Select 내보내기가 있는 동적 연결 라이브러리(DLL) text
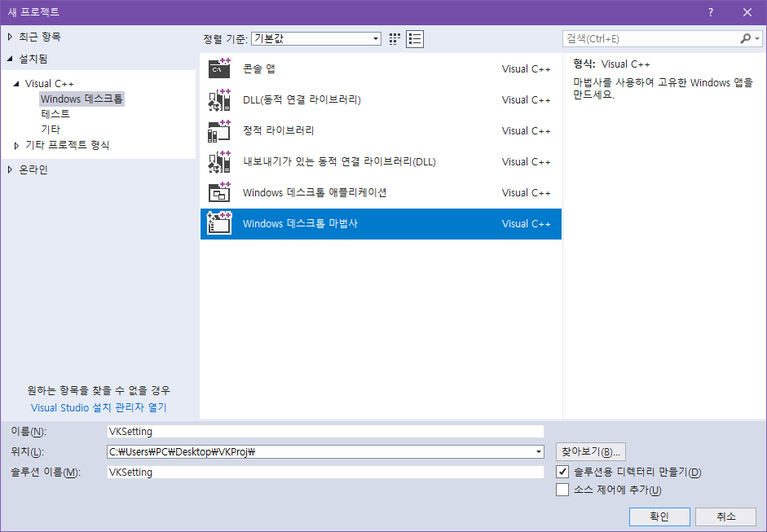The height and width of the screenshot is (532, 767). (339, 162)
